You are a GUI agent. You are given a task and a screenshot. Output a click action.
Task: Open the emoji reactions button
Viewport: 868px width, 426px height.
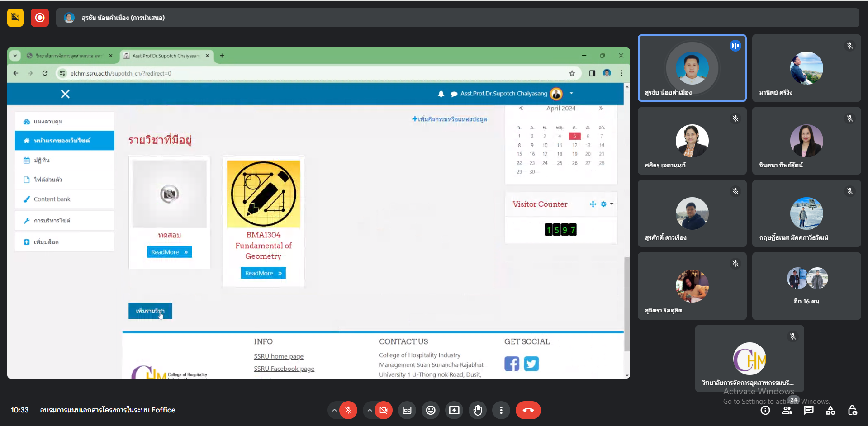tap(431, 410)
